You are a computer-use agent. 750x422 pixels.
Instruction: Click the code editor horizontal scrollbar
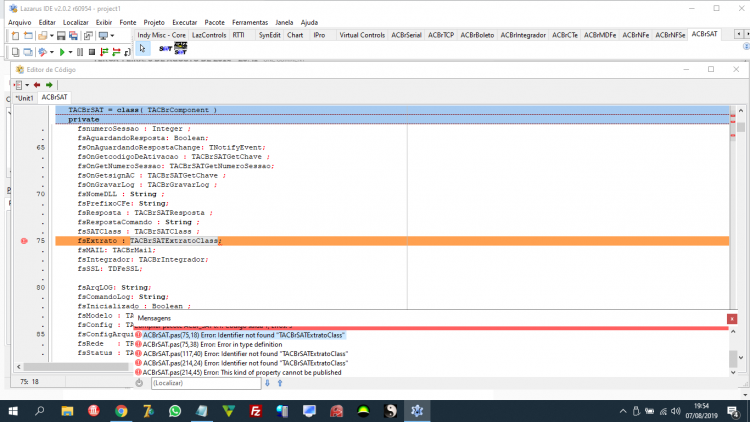pos(74,366)
